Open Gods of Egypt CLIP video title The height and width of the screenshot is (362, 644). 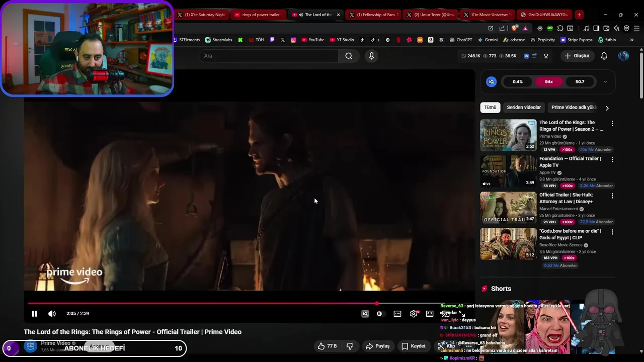tap(570, 234)
